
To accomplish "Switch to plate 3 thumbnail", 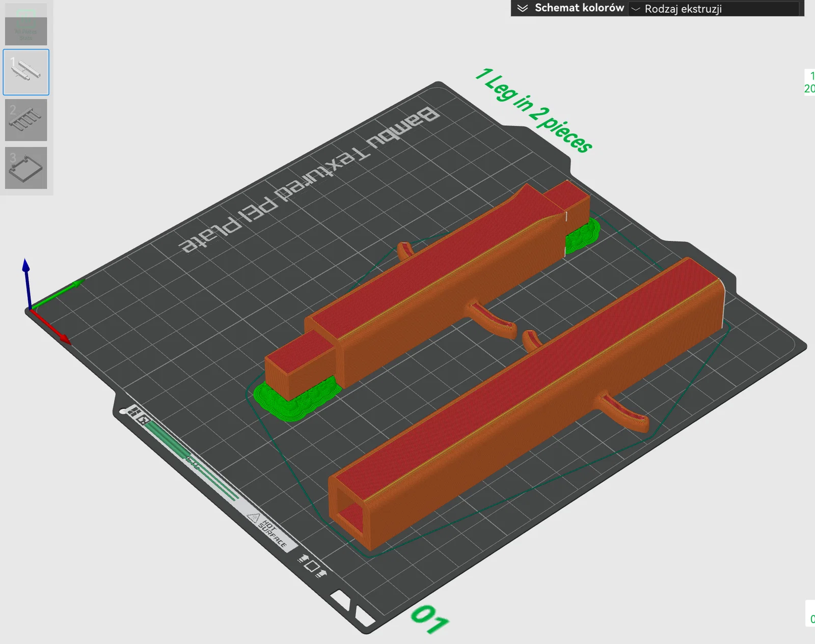I will click(26, 168).
